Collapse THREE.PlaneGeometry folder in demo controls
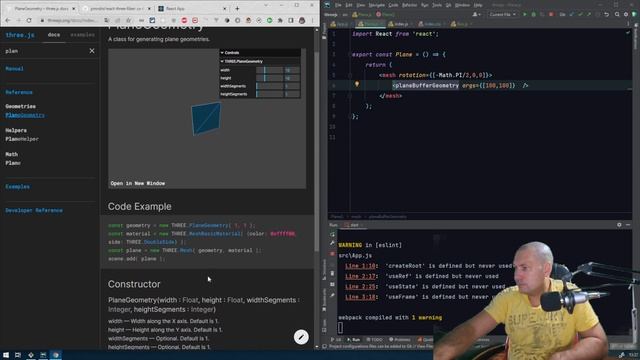Viewport: 640px width, 360px height. (x=260, y=61)
